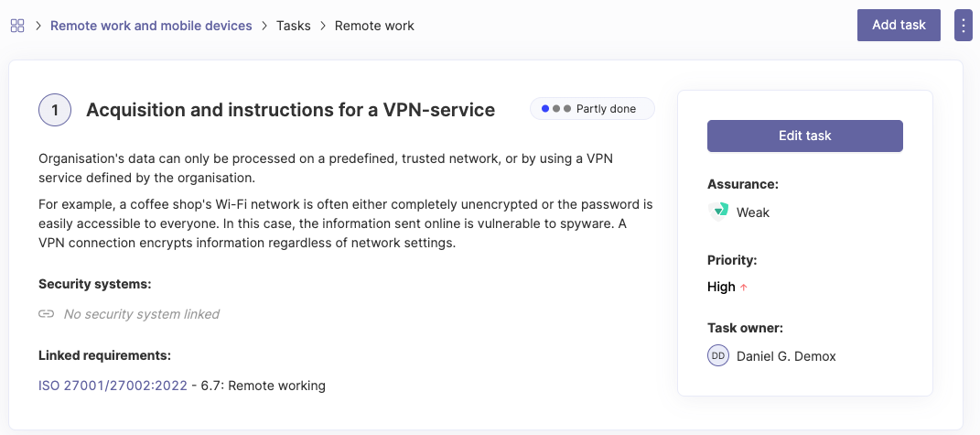Click the dashboard grid icon in breadcrumb
Image resolution: width=980 pixels, height=435 pixels.
click(17, 26)
